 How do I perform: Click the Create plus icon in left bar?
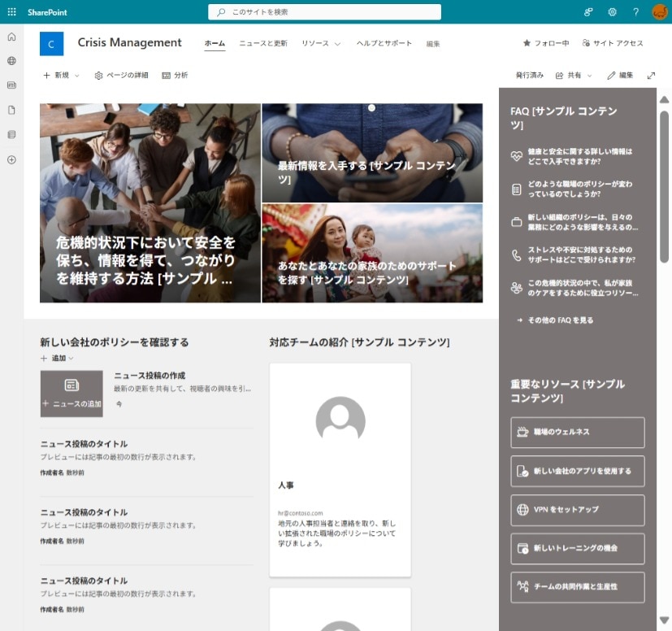11,159
